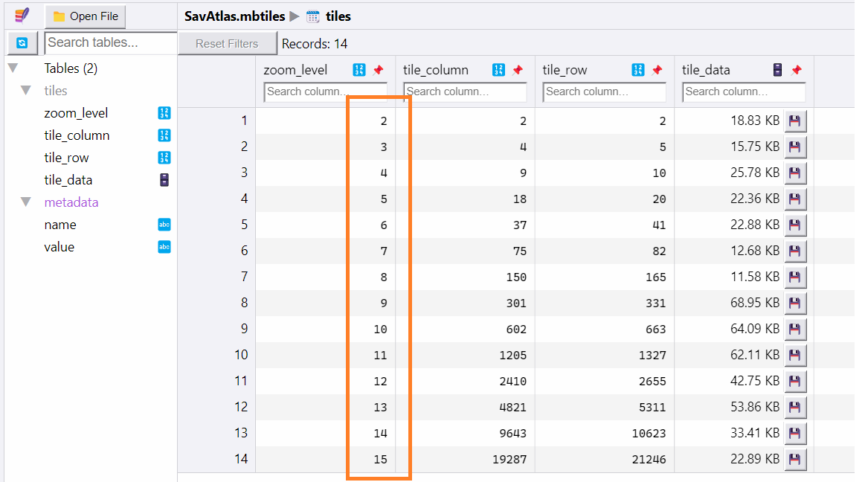This screenshot has height=482, width=868.
Task: Focus the Search tables input
Action: pyautogui.click(x=110, y=42)
